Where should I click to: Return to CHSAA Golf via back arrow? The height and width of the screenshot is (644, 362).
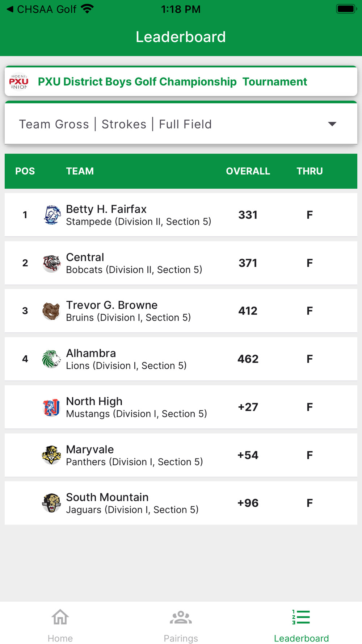(x=10, y=9)
